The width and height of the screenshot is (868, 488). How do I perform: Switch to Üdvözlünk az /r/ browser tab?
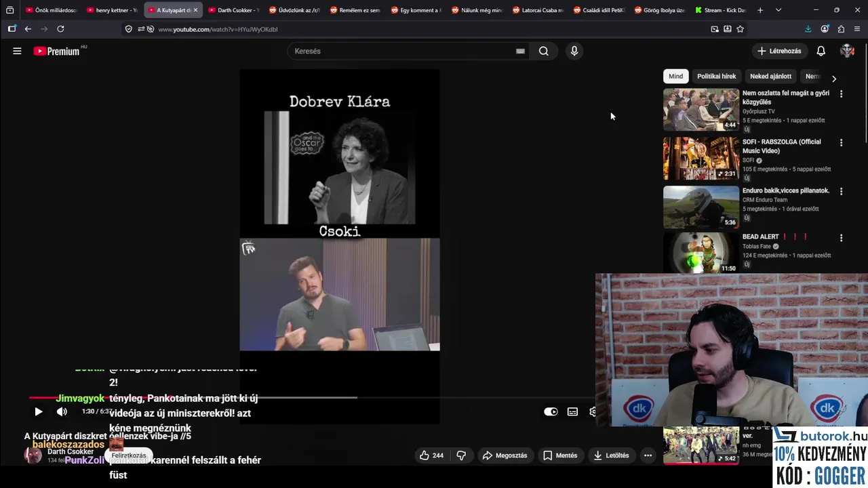pyautogui.click(x=294, y=10)
